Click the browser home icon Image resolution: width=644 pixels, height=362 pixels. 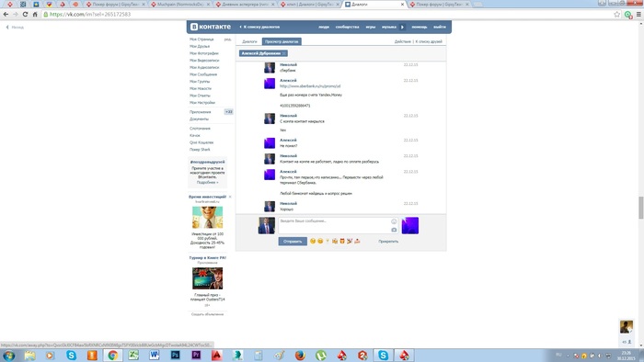point(35,14)
